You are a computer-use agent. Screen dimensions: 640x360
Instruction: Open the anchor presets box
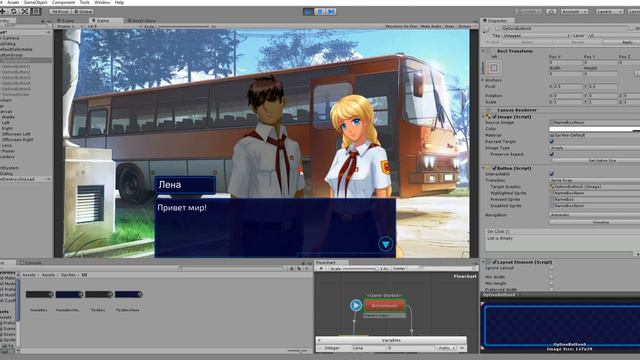pyautogui.click(x=493, y=68)
